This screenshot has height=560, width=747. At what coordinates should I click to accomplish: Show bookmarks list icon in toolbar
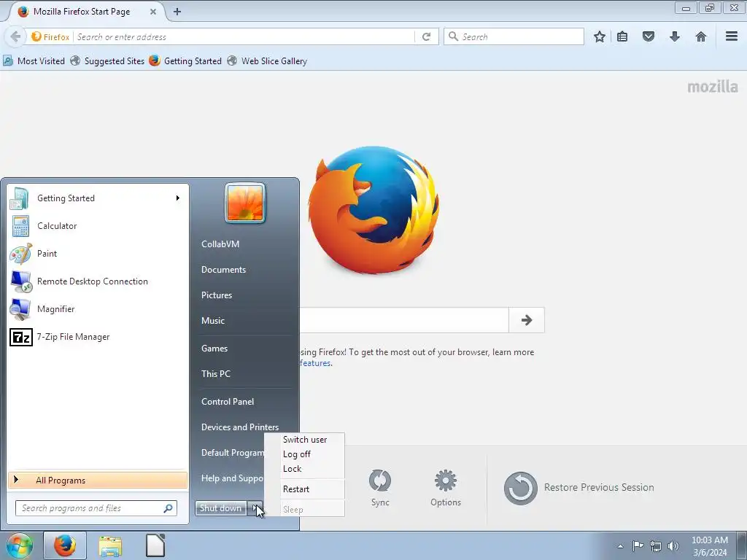click(x=622, y=36)
